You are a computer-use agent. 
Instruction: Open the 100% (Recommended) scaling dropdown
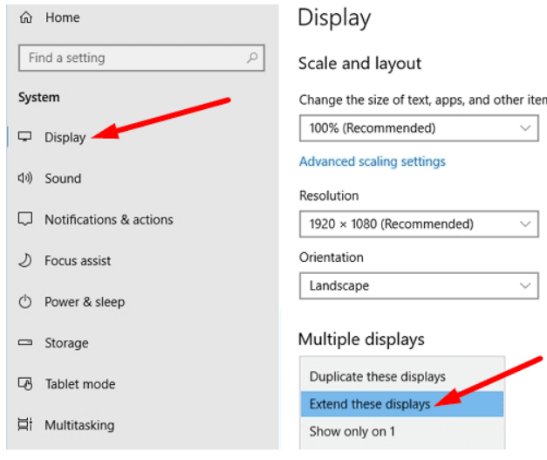pyautogui.click(x=419, y=128)
